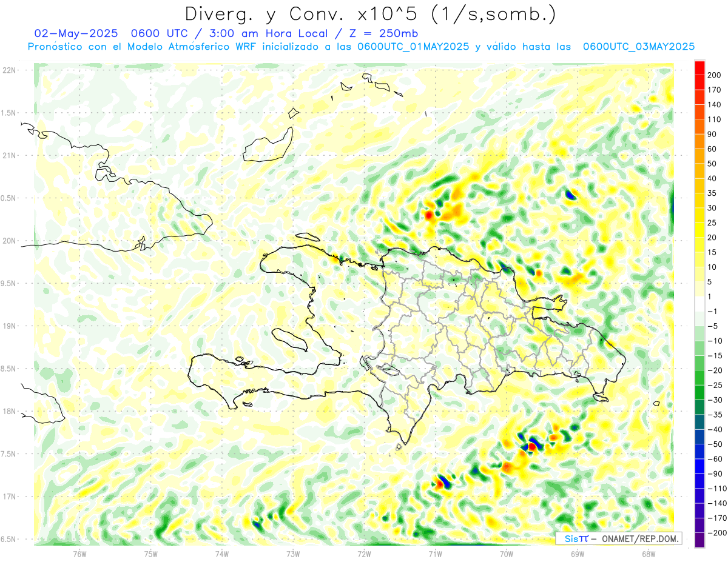Click the "19N" latitude label
The height and width of the screenshot is (562, 728).
pyautogui.click(x=9, y=326)
